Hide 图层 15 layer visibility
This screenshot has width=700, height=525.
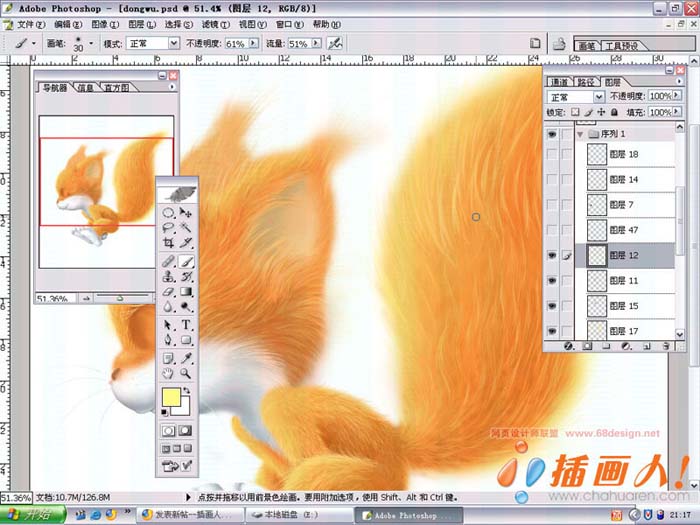pyautogui.click(x=552, y=306)
